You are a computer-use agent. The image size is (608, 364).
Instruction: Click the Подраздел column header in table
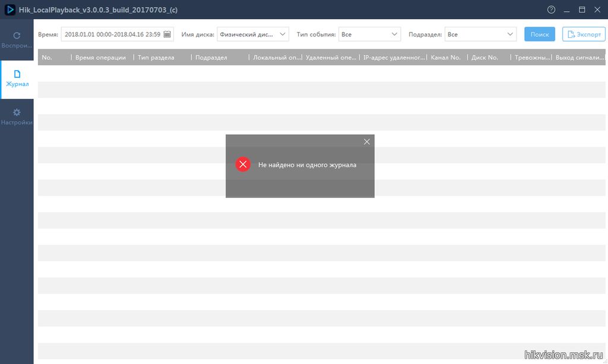pos(220,58)
